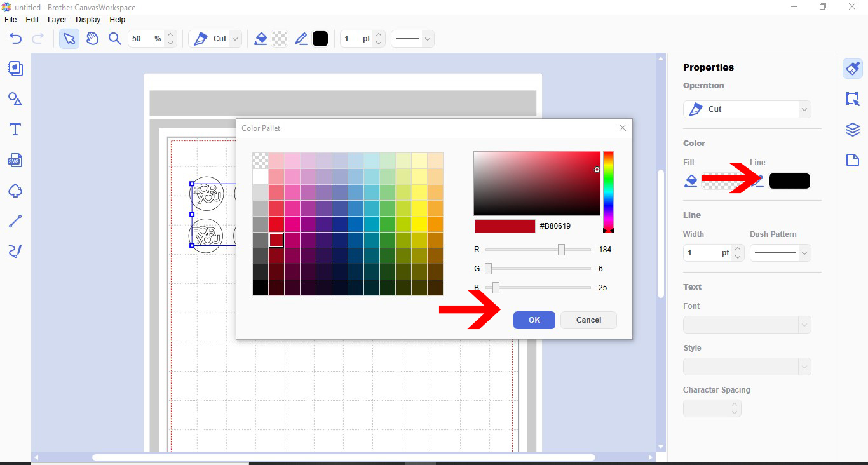Click the Fill bucket icon in Properties
Image resolution: width=868 pixels, height=465 pixels.
click(691, 181)
